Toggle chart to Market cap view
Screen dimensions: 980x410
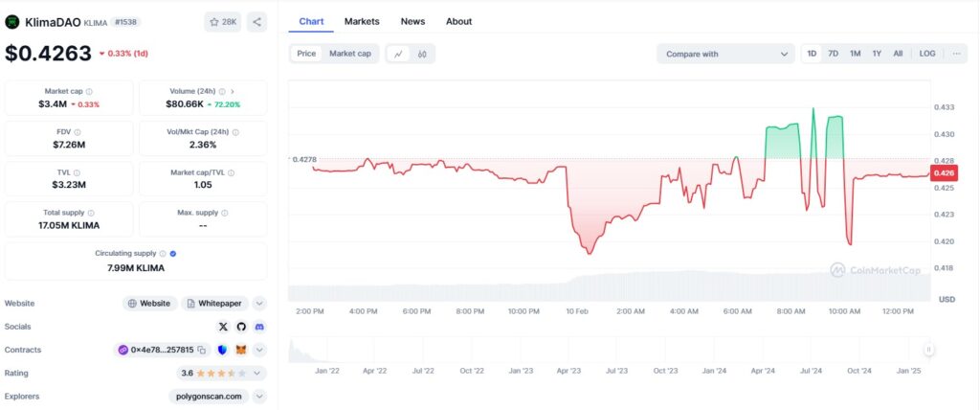tap(349, 54)
